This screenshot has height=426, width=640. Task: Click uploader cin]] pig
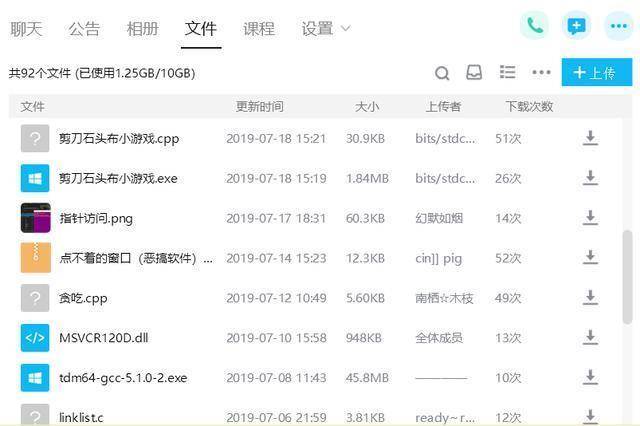[x=439, y=258]
